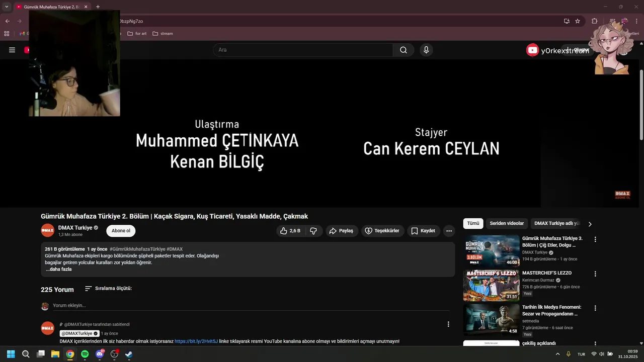Screen dimensions: 644x362
Task: Click the page vertical scrollbar
Action: pos(641,106)
